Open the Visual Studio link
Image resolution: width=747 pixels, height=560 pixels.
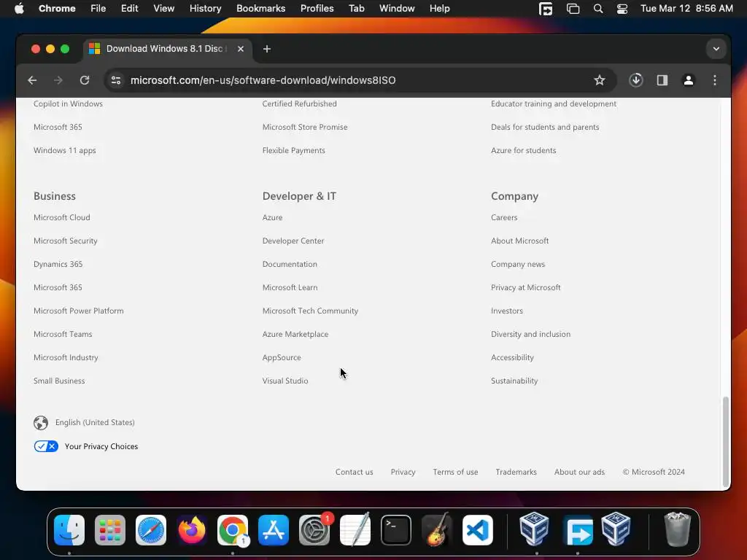(x=285, y=381)
